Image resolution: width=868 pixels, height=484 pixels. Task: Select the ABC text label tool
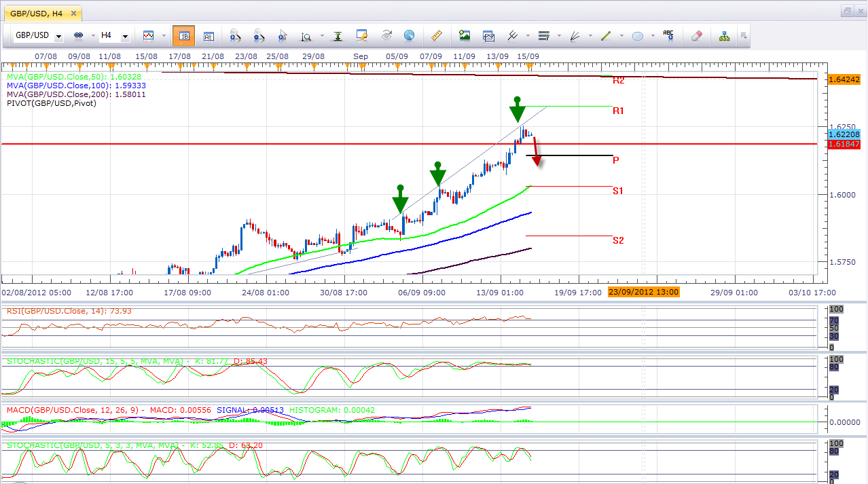(668, 35)
